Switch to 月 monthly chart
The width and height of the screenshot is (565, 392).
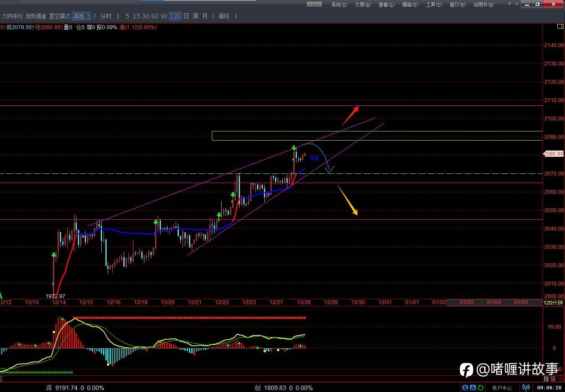click(205, 16)
